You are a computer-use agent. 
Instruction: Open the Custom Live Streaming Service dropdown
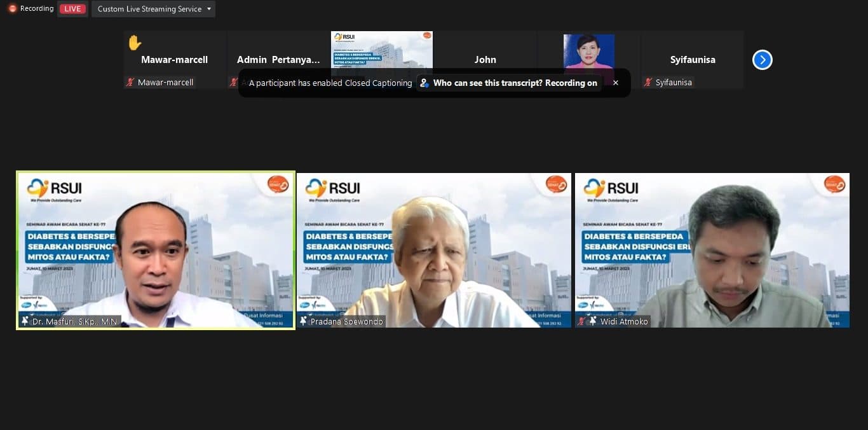tap(153, 9)
